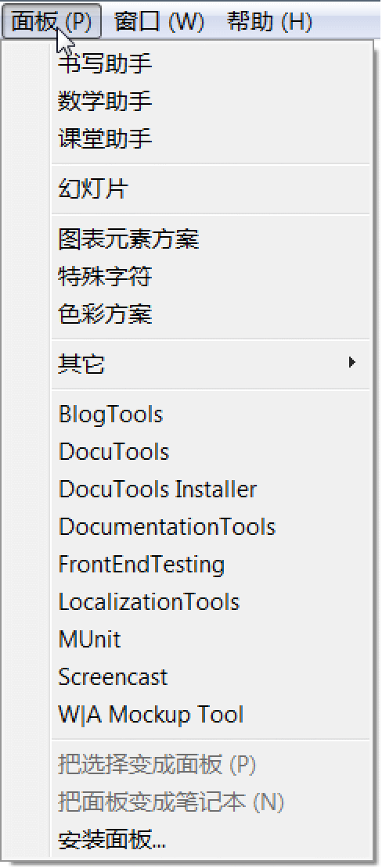Open the 面板 (P) menu
This screenshot has height=868, width=382.
(x=51, y=22)
